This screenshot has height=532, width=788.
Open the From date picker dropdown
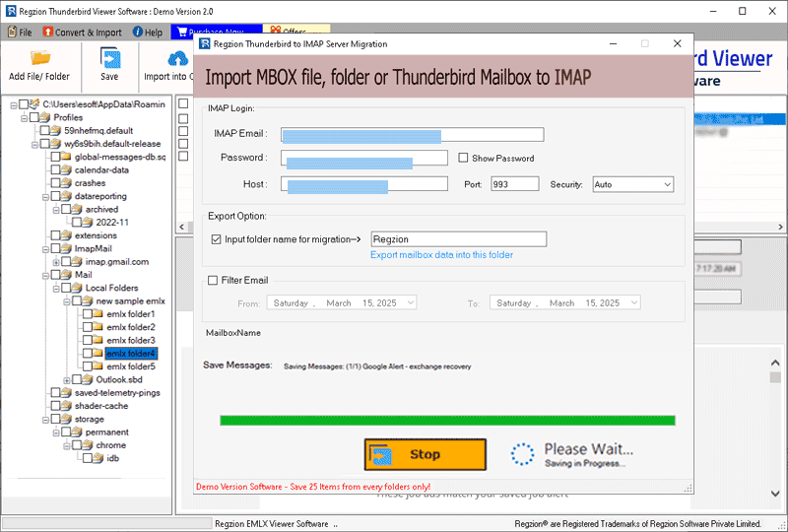click(411, 302)
